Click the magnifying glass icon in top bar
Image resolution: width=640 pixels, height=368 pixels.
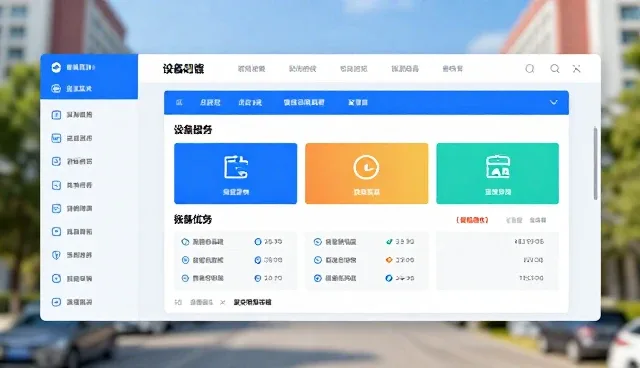click(x=555, y=69)
